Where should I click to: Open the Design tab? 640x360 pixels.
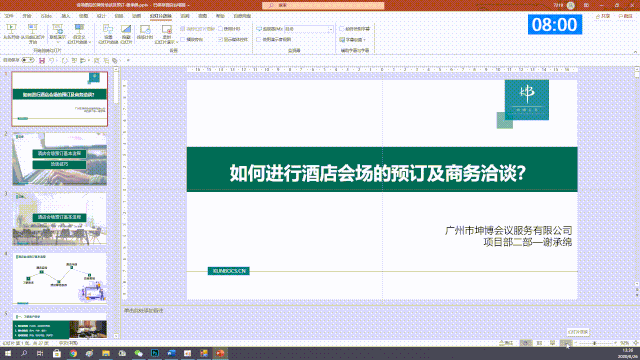101,16
